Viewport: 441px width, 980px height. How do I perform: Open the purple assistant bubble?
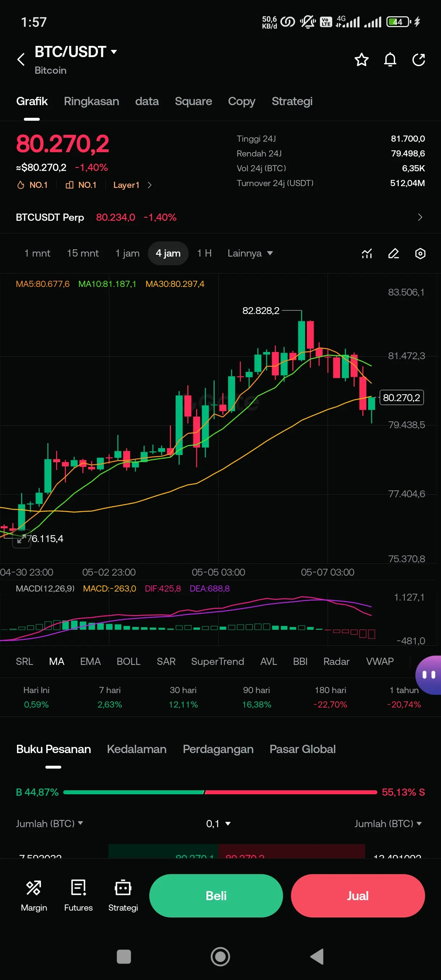428,675
